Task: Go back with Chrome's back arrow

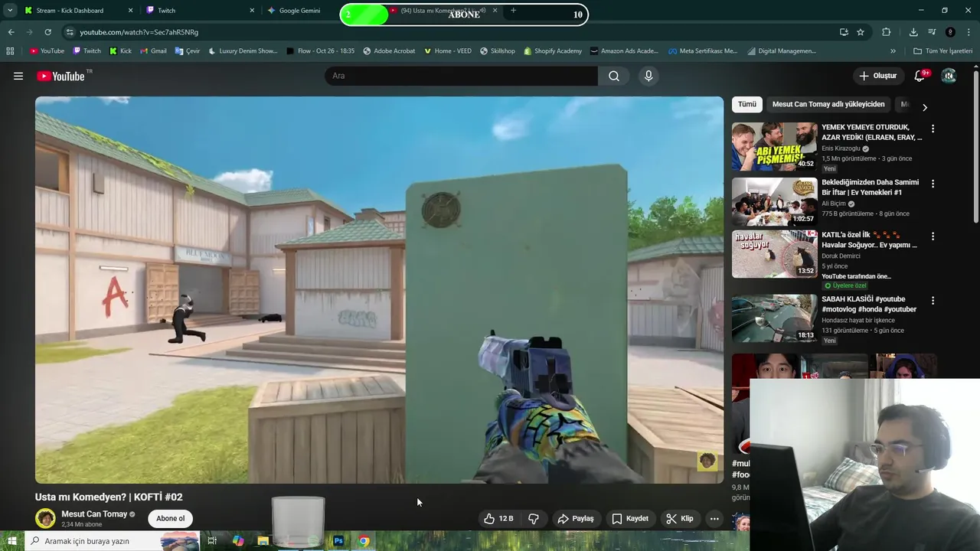Action: (11, 32)
